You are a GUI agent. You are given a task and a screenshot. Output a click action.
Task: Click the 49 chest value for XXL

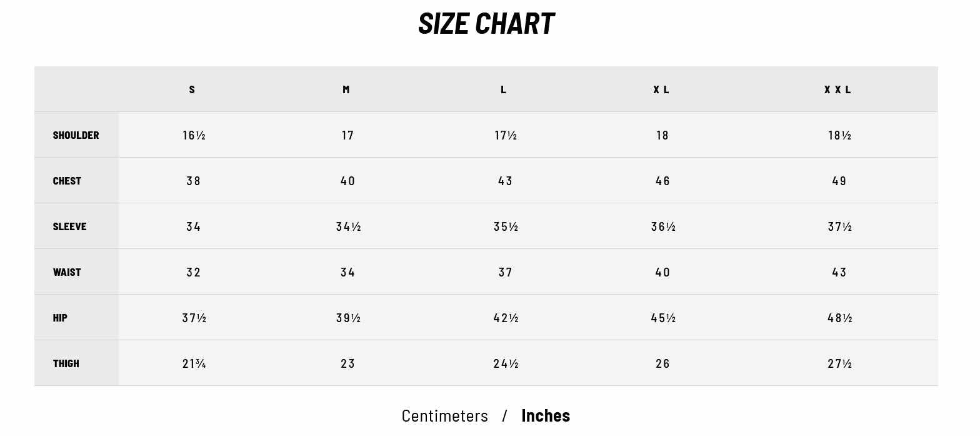(839, 181)
